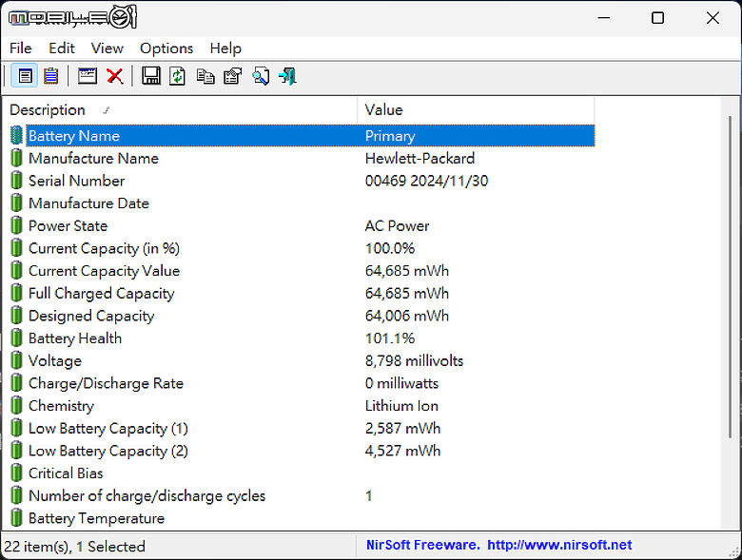Click the Hewlett-Packard value cell
This screenshot has width=742, height=560.
click(x=420, y=158)
